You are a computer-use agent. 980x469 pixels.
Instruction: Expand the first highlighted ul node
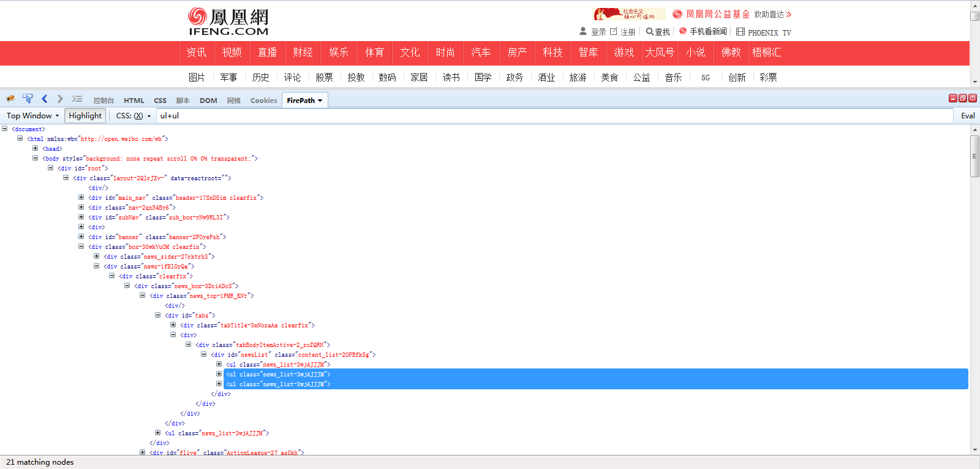pyautogui.click(x=219, y=374)
